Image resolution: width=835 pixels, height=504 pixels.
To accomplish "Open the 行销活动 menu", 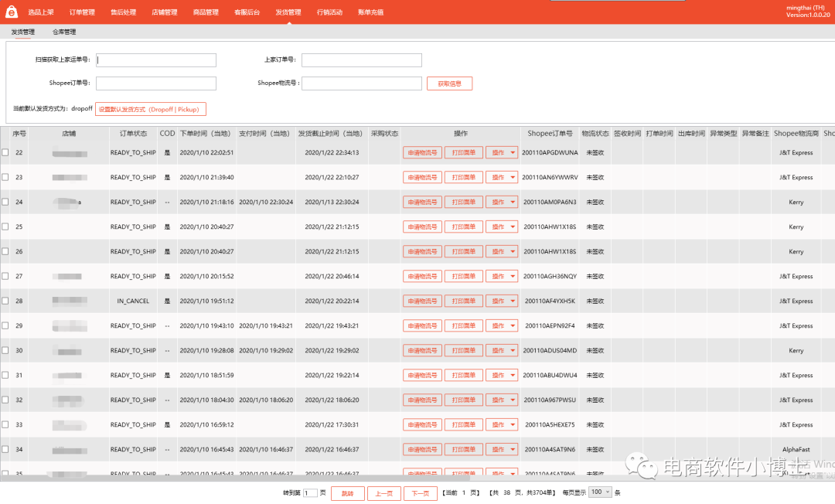I will [x=329, y=12].
